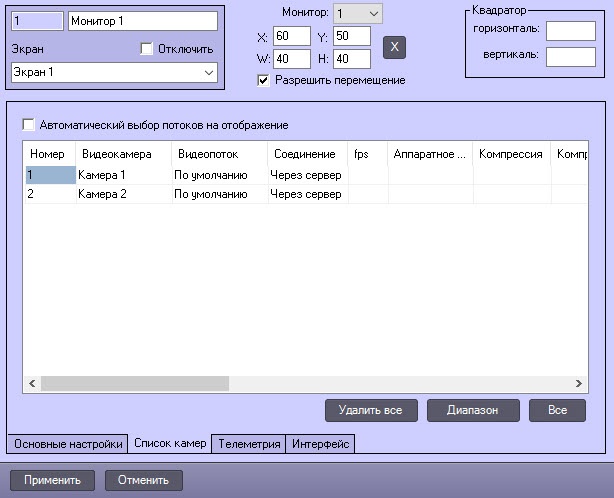Image resolution: width=614 pixels, height=498 pixels.
Task: Select the Камера 2 row cell
Action: [x=123, y=194]
